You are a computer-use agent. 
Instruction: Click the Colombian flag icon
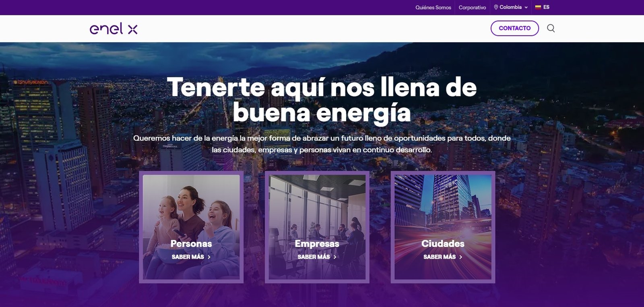tap(538, 7)
